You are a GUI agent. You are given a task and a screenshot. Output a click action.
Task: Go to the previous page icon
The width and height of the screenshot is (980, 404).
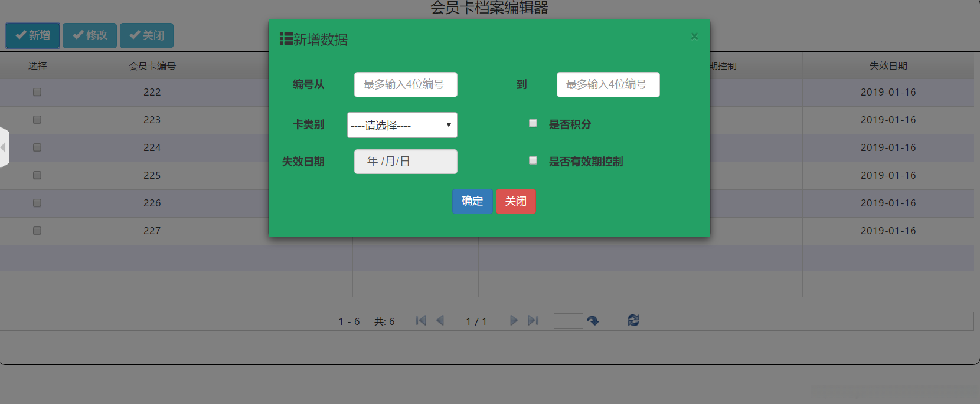point(440,320)
